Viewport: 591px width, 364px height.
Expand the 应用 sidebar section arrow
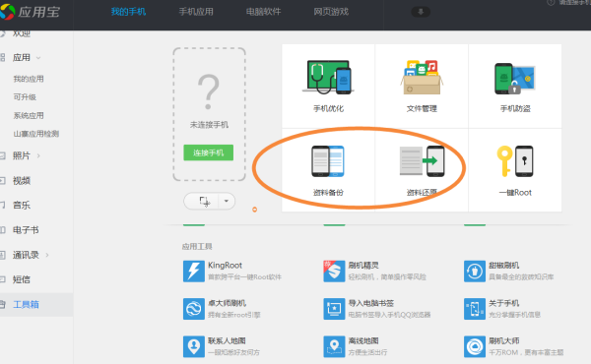click(38, 58)
